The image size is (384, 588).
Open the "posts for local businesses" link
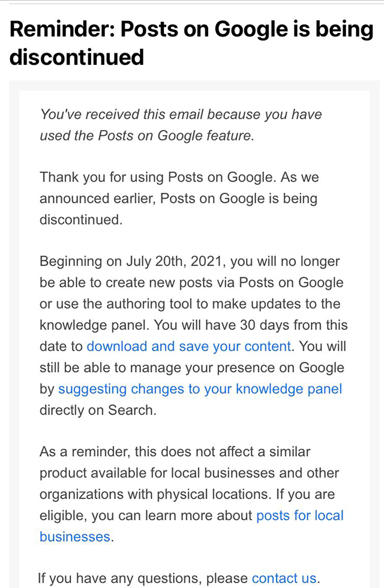299,515
